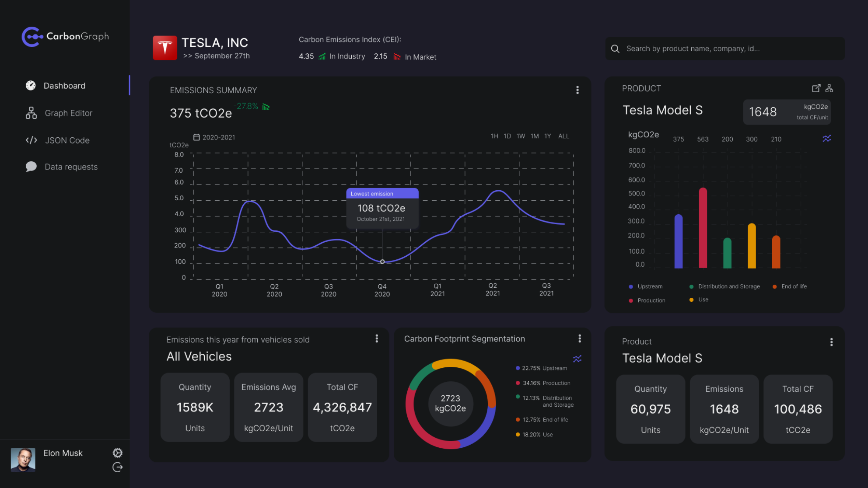Click the Quantity 1589K Units card
Screen dimensions: 868x488
click(x=195, y=407)
